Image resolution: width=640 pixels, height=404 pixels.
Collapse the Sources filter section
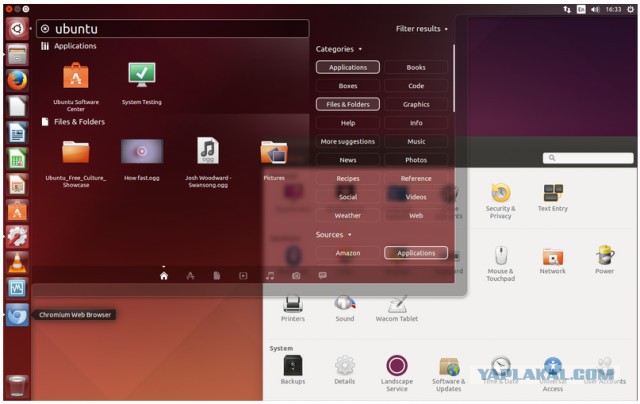(x=333, y=235)
